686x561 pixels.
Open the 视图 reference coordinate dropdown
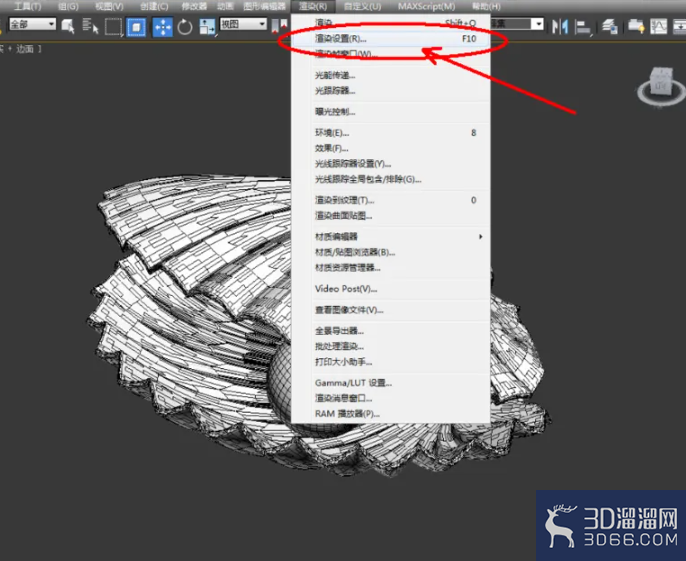[243, 24]
